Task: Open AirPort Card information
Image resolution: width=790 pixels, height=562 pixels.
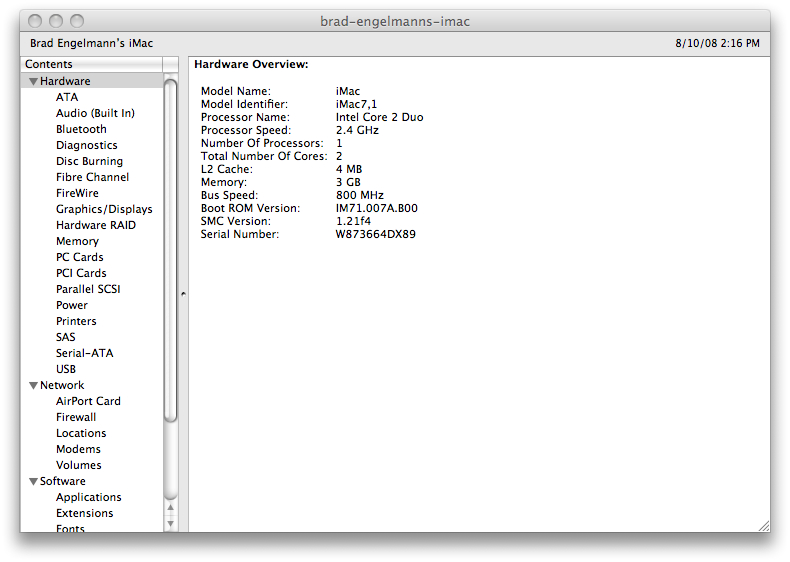Action: pyautogui.click(x=88, y=401)
